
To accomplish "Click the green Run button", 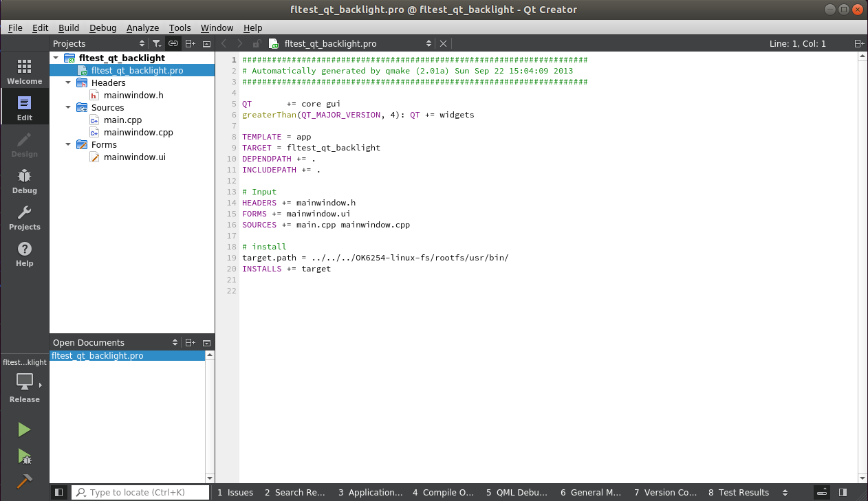I will [x=24, y=430].
